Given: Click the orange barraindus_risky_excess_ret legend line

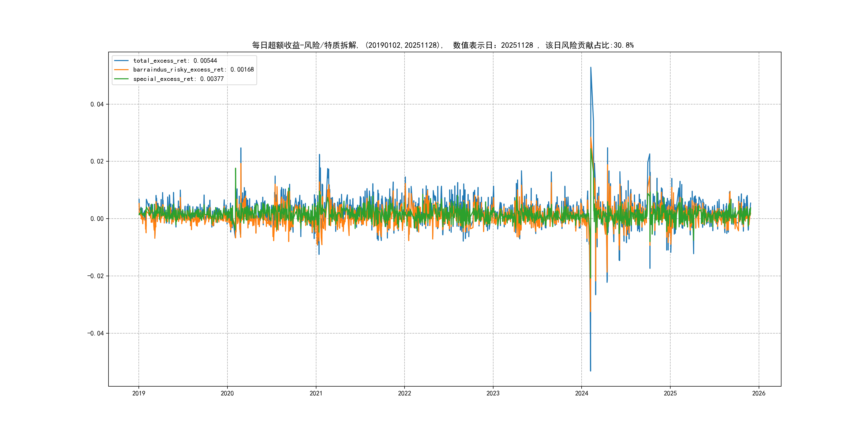Looking at the screenshot, I should click(x=121, y=70).
